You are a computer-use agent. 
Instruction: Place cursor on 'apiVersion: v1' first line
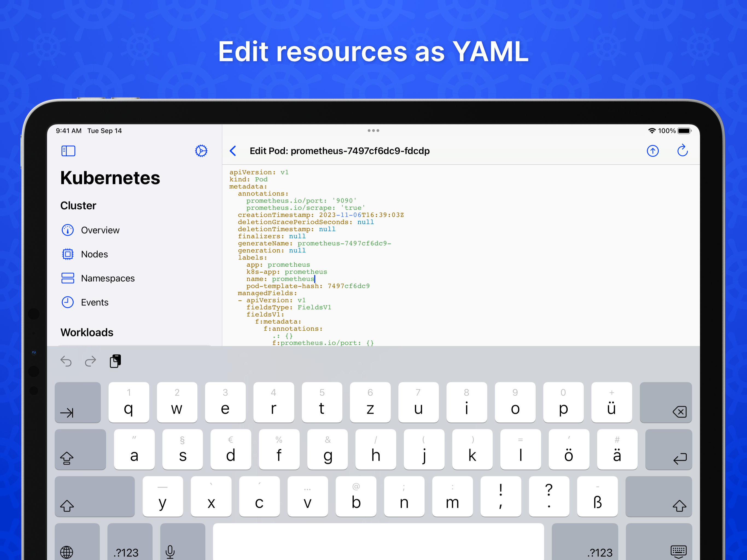[259, 172]
